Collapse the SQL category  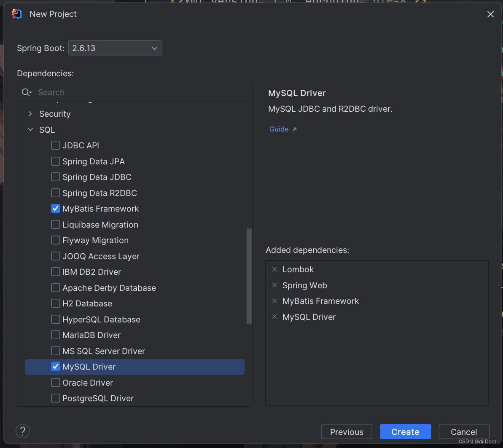click(30, 129)
